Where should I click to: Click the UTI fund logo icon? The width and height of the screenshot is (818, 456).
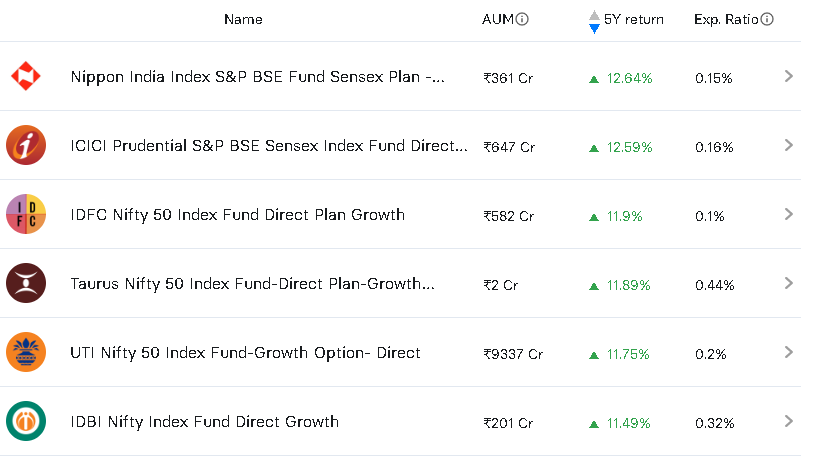[x=26, y=352]
